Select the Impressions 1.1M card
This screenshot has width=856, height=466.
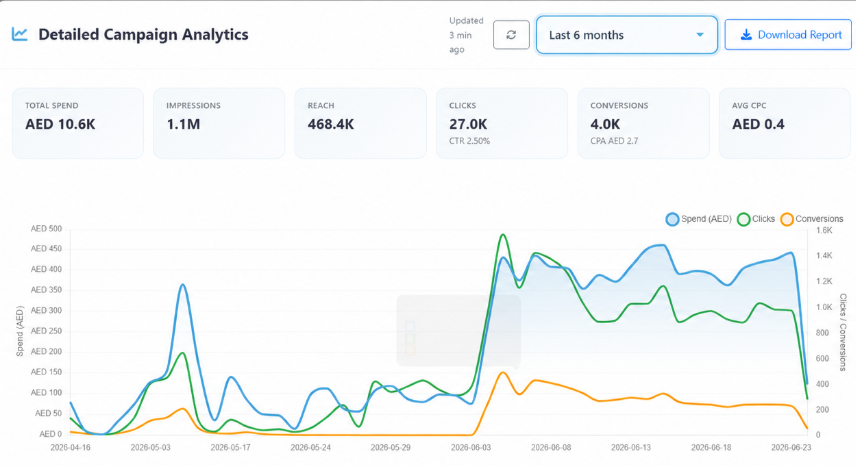[219, 123]
